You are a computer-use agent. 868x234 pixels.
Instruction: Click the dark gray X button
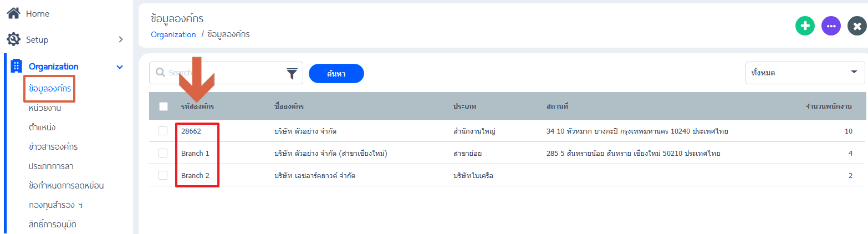pos(857,26)
